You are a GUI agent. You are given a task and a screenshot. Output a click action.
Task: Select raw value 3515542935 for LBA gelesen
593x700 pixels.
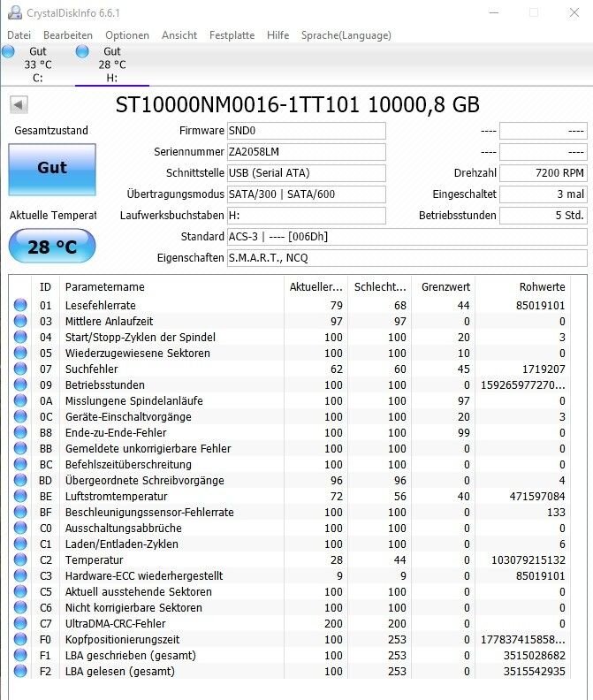coord(535,672)
